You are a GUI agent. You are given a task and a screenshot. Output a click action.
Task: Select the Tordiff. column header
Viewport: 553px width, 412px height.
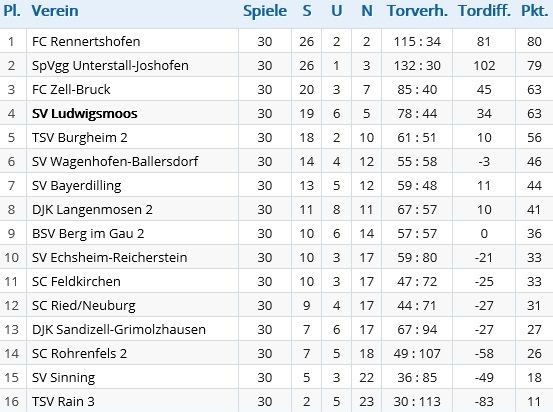pos(484,11)
